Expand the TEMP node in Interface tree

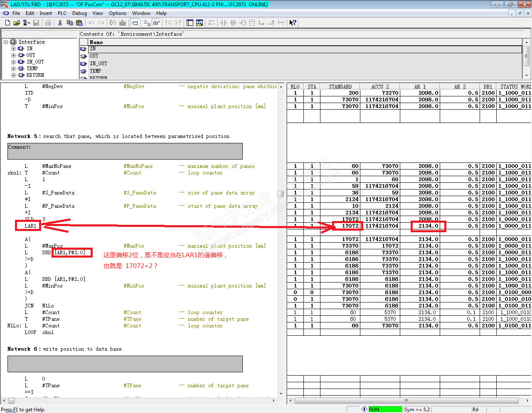(x=13, y=69)
